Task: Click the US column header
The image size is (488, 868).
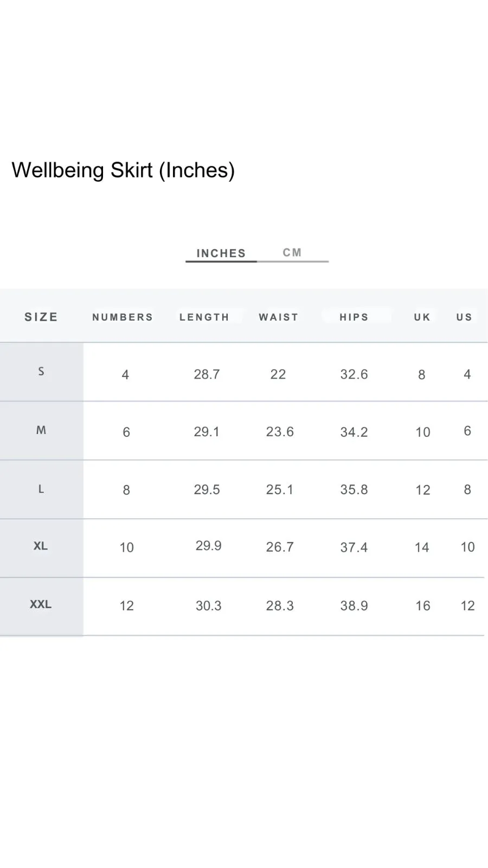Action: pos(464,317)
